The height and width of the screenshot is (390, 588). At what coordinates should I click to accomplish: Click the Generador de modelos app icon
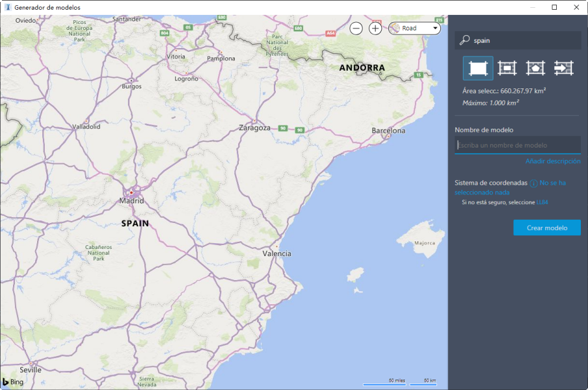click(8, 7)
